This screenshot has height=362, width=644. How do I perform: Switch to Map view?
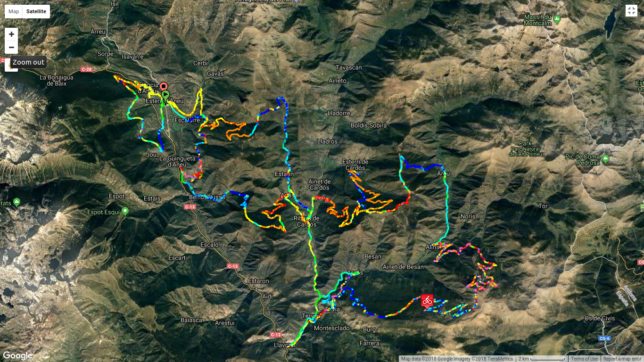tap(14, 11)
